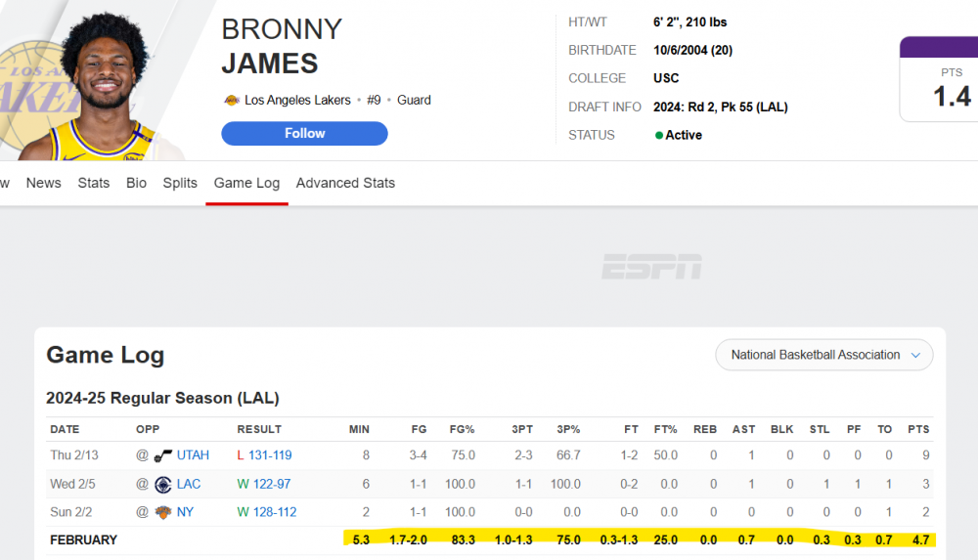Switch to the News tab
The height and width of the screenshot is (560, 978).
(x=43, y=183)
